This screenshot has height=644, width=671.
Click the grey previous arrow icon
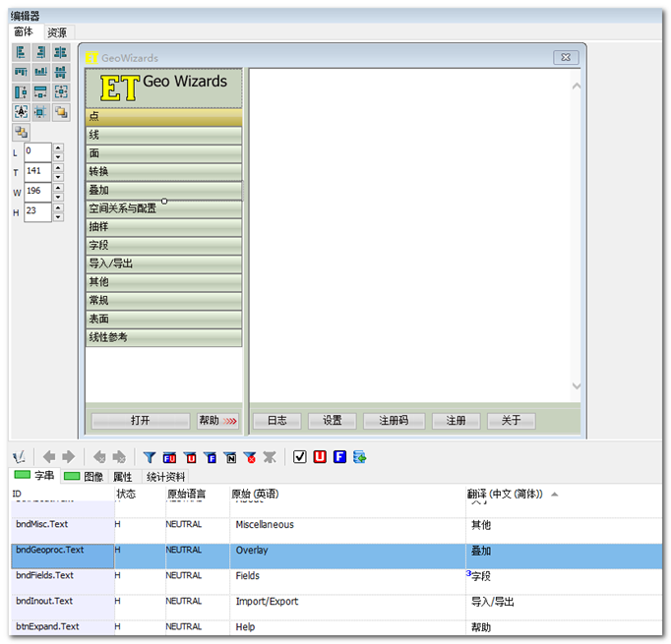click(49, 457)
